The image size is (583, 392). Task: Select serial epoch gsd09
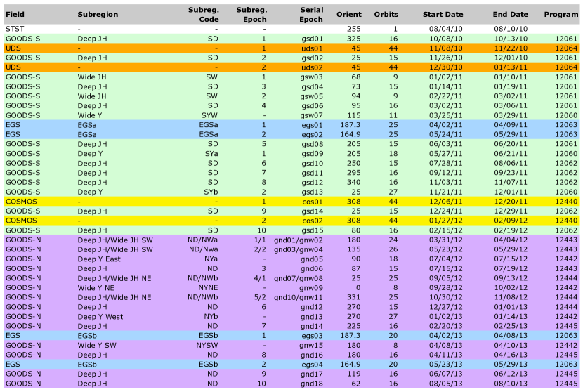[x=313, y=154]
